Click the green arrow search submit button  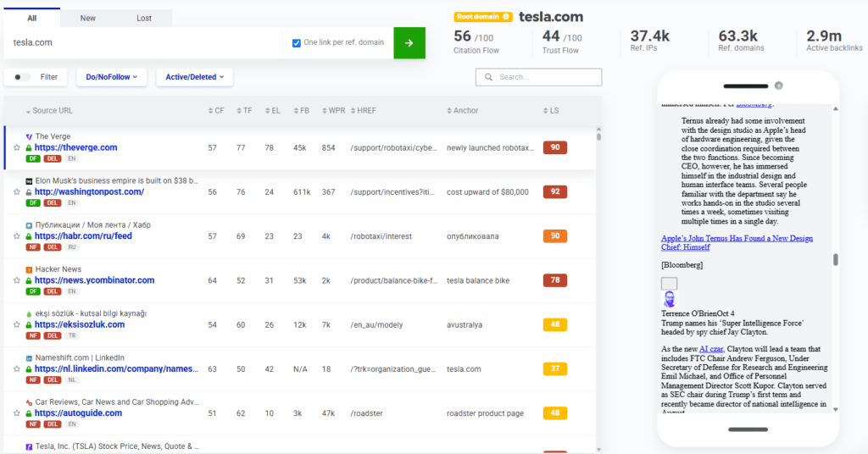(409, 42)
